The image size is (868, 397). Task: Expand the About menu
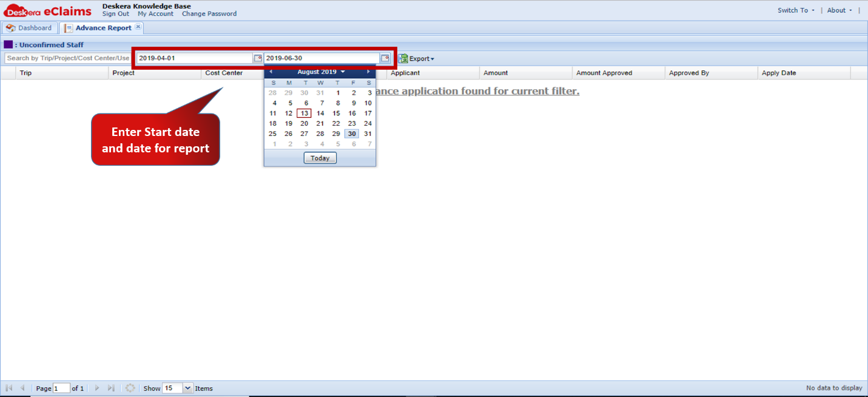pos(839,10)
